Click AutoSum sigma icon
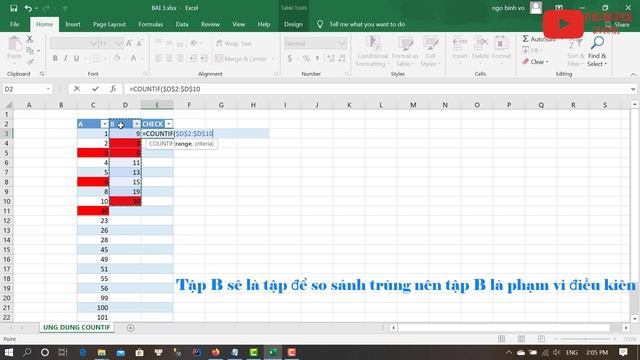 pos(526,39)
